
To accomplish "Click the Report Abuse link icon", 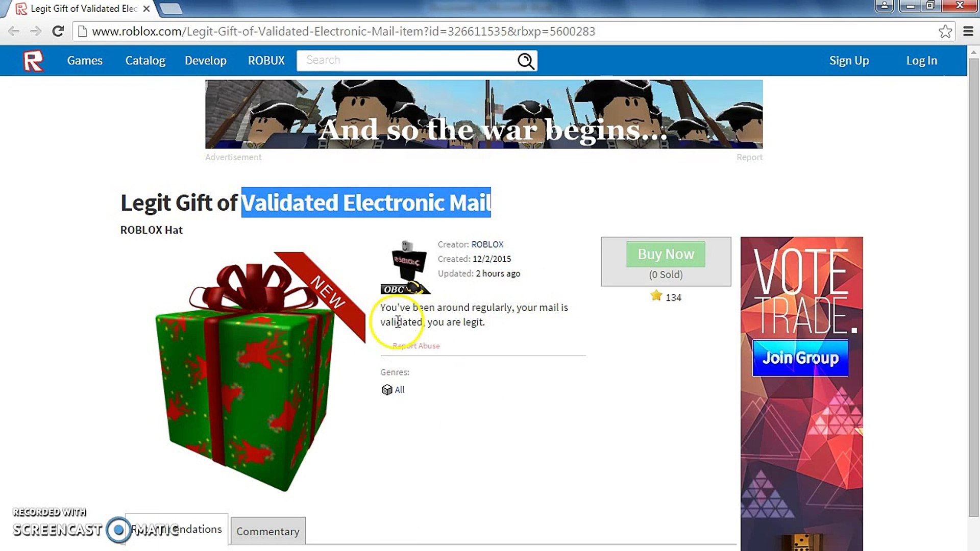I will click(x=416, y=345).
